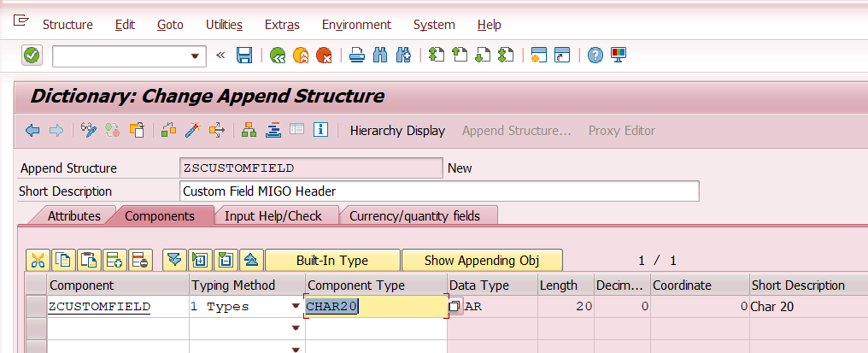
Task: Open the Extras menu
Action: point(282,25)
